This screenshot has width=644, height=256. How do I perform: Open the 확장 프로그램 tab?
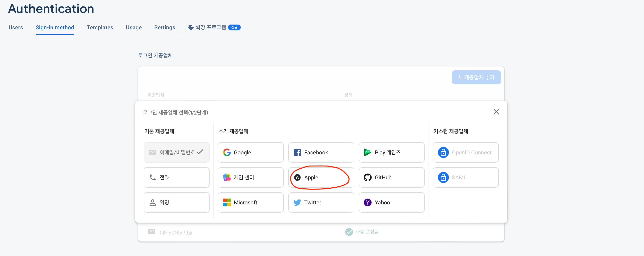click(214, 27)
